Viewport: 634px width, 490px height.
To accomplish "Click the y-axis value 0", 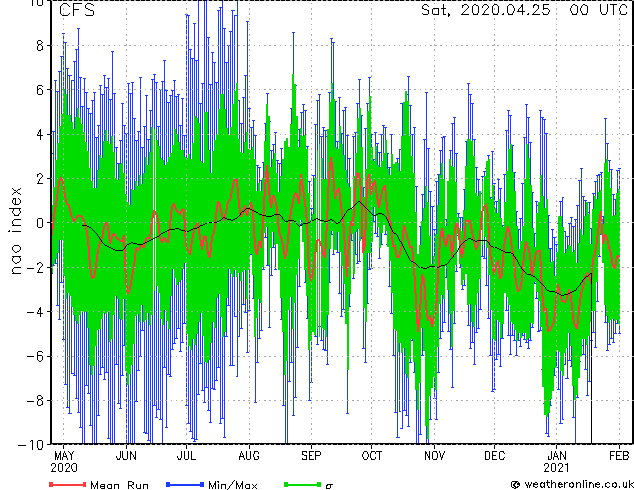I will pos(40,223).
